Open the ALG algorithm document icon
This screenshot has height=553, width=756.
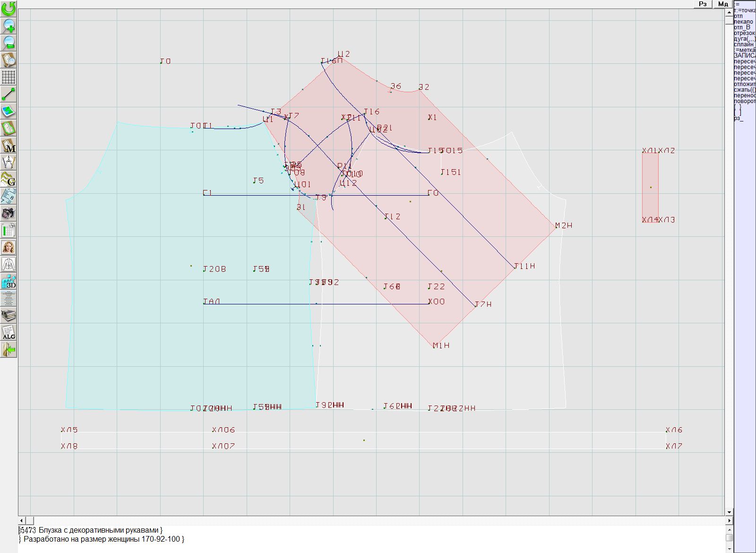coord(9,332)
